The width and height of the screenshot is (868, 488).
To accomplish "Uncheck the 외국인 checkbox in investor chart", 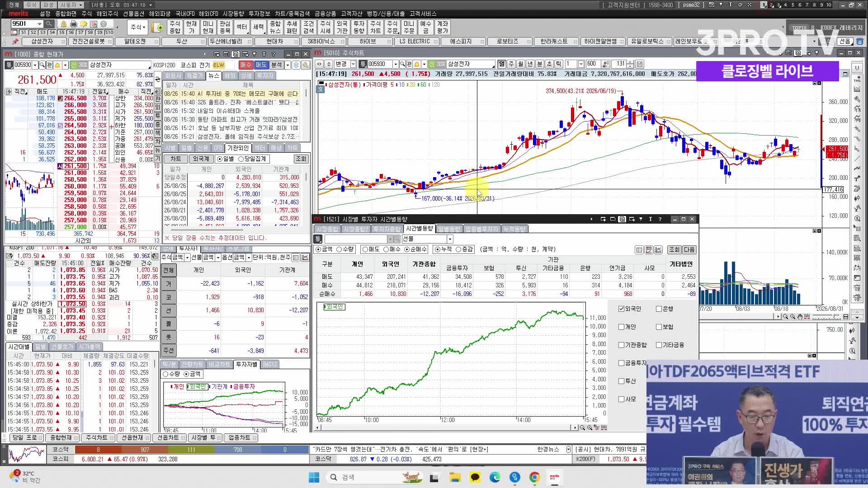I will point(621,309).
